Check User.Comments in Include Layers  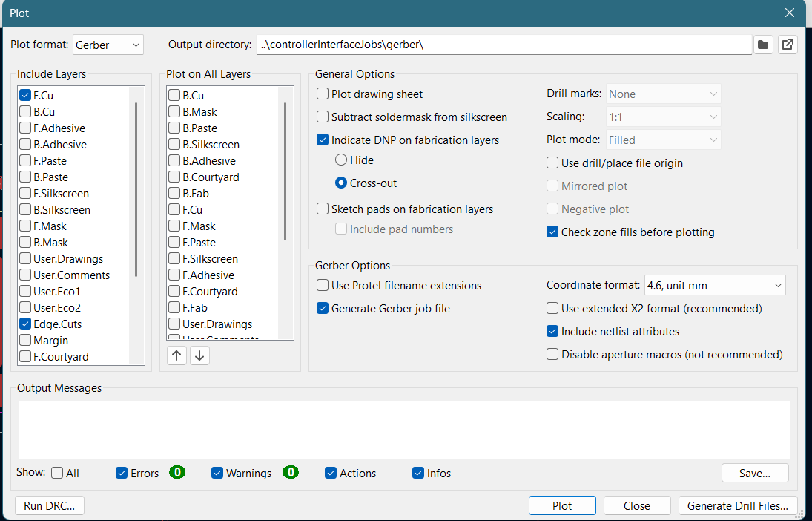point(25,275)
